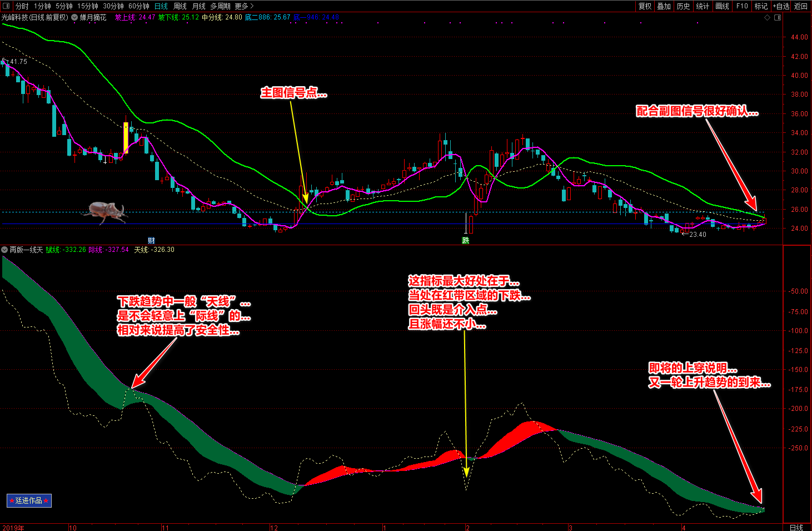Click the 41.75 high price label
The image size is (812, 531).
18,62
